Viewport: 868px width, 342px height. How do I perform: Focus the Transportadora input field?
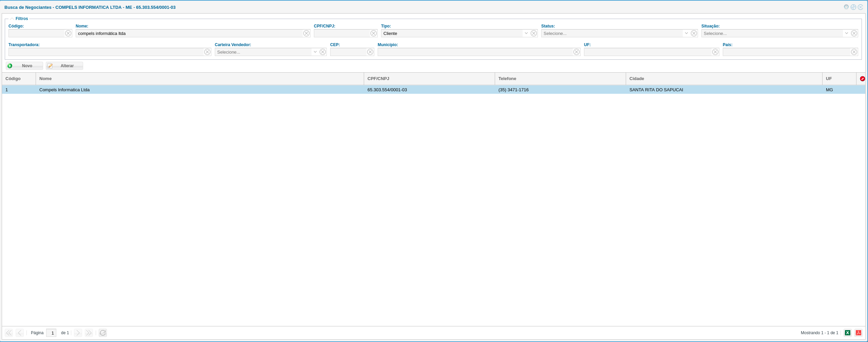[106, 52]
